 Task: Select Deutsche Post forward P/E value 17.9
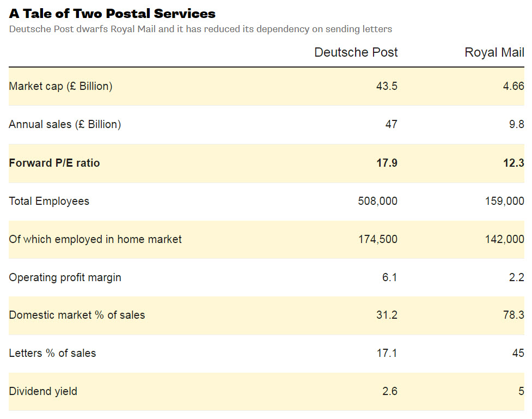[x=387, y=163]
